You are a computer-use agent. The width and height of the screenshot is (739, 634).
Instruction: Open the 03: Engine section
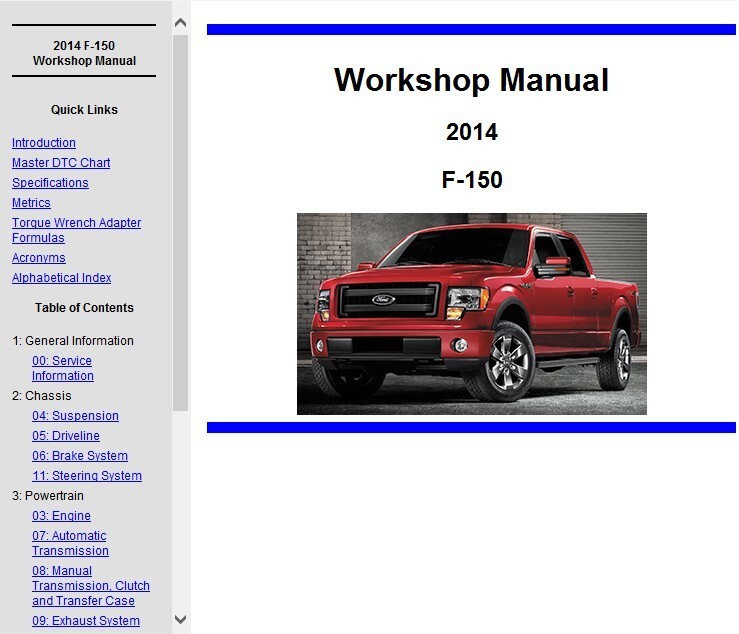point(61,516)
